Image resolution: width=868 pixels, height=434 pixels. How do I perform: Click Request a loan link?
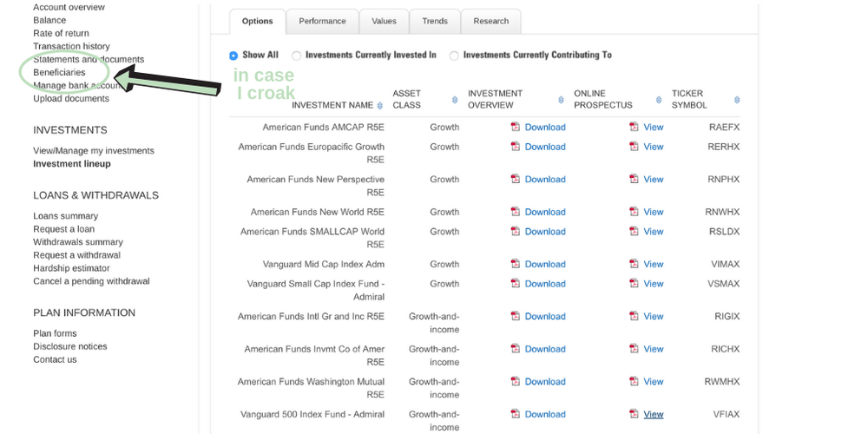(x=63, y=228)
